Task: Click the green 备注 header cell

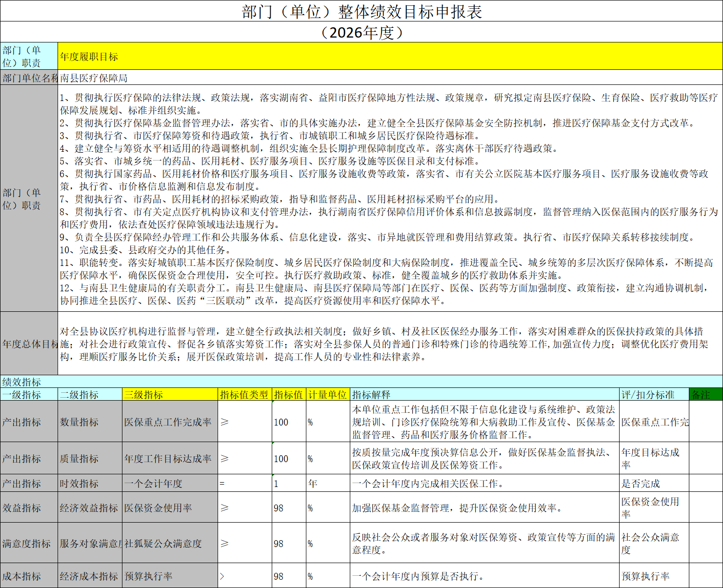Action: (705, 395)
